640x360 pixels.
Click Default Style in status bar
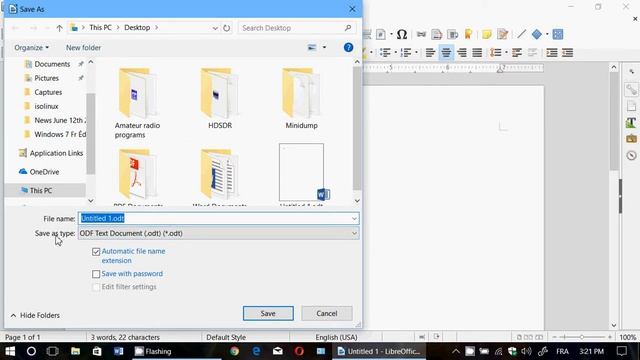(x=226, y=337)
